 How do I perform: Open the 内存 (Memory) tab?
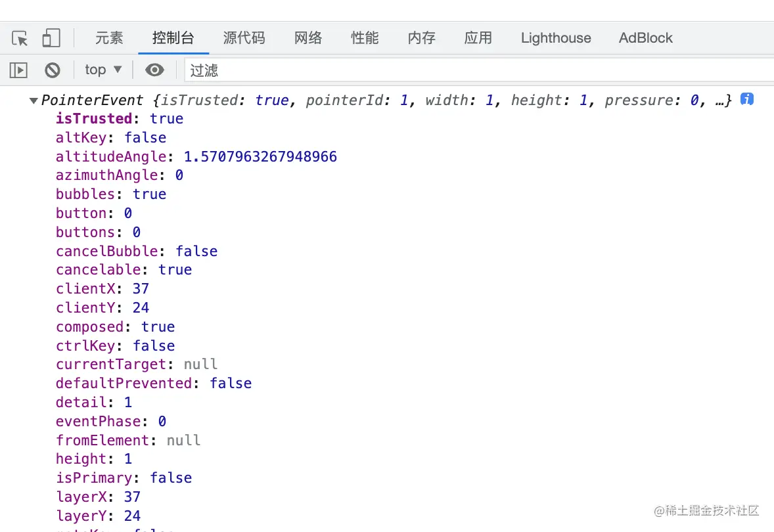pos(421,38)
